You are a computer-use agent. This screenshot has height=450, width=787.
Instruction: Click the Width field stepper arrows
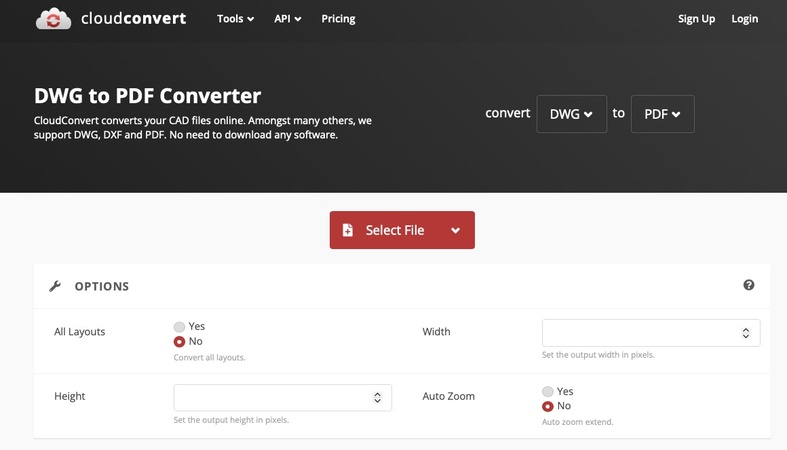pos(746,333)
